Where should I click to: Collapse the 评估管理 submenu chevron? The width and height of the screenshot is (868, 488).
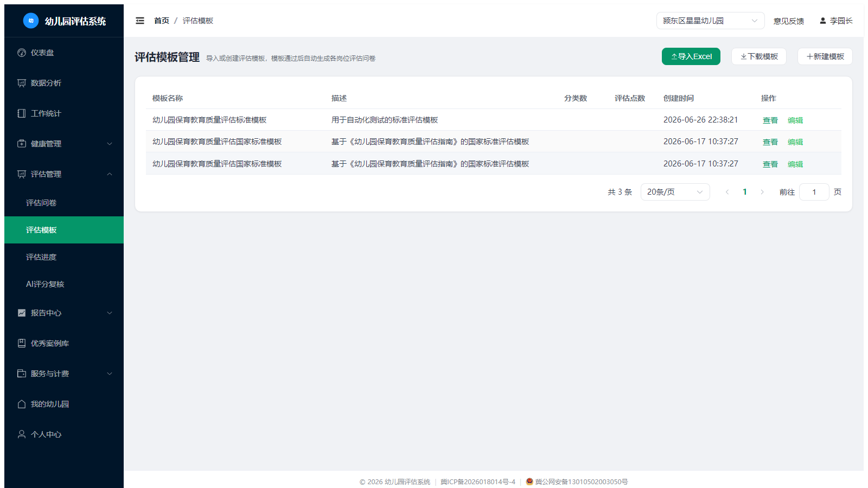[x=110, y=174]
